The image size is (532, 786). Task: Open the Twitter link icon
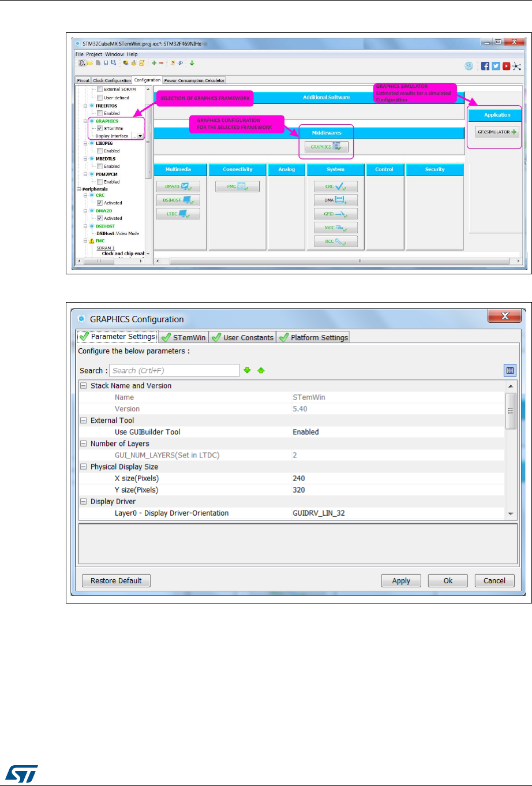tap(496, 66)
